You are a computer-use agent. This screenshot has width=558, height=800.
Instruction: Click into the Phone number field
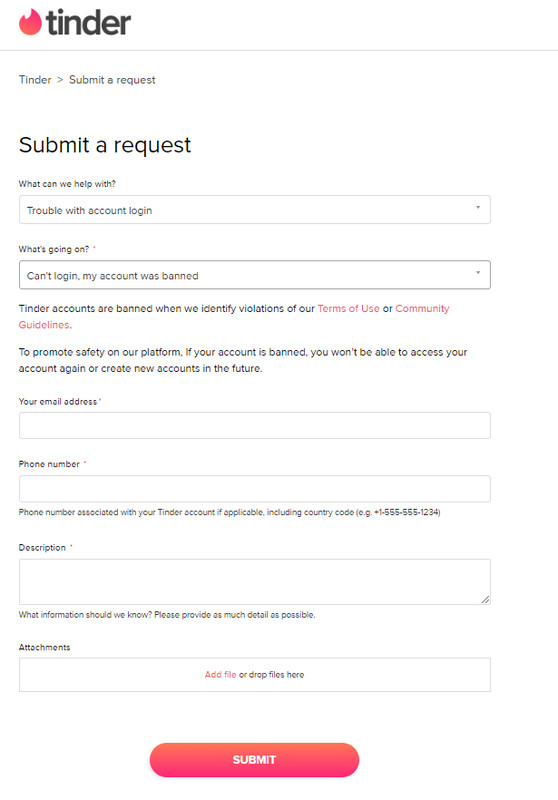point(255,489)
